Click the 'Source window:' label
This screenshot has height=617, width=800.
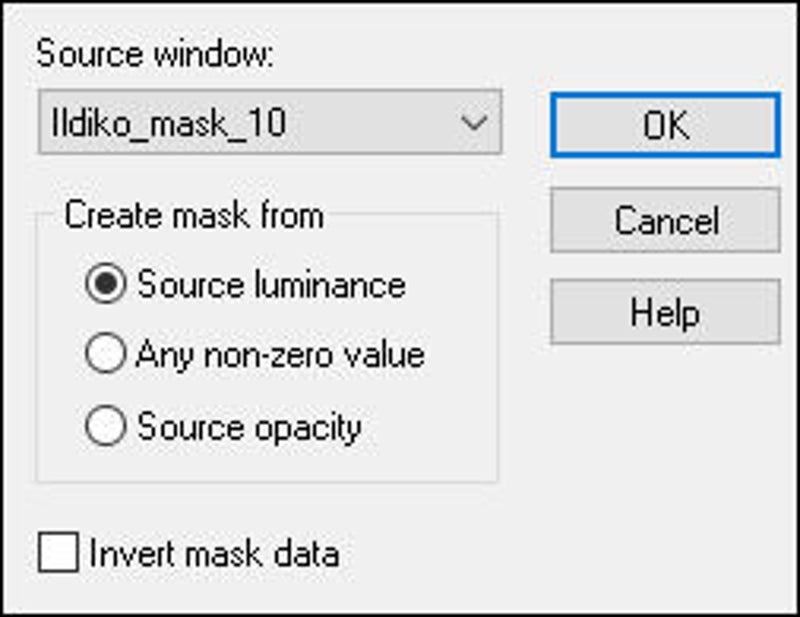point(155,54)
